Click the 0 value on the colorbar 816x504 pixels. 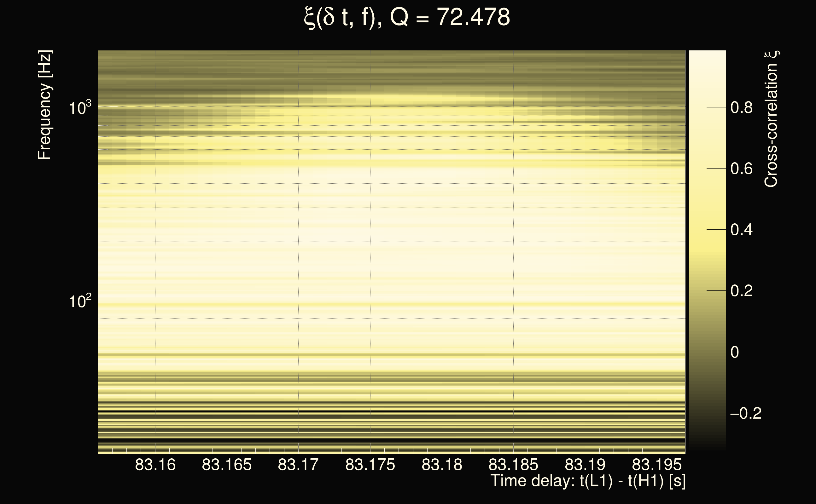[x=735, y=352]
